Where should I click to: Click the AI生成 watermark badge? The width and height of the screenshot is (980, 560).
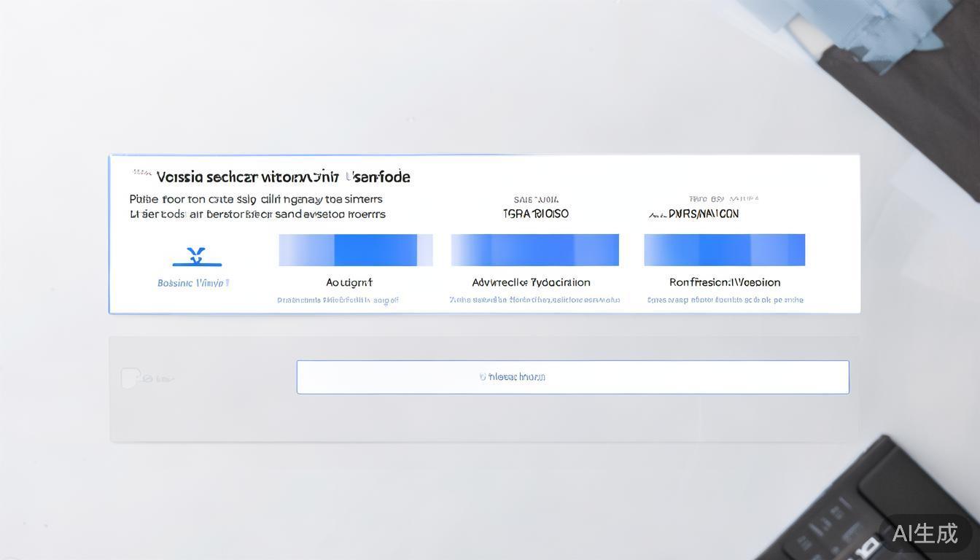[x=925, y=533]
